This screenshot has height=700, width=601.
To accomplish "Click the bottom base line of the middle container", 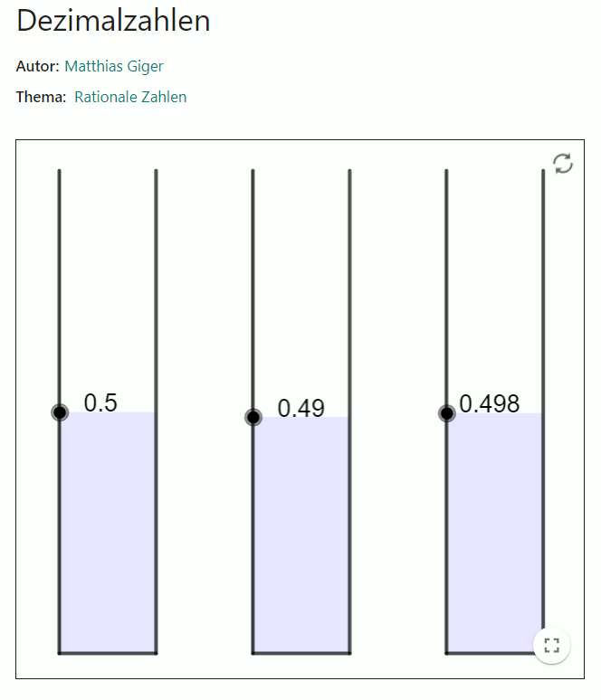I will tap(301, 652).
